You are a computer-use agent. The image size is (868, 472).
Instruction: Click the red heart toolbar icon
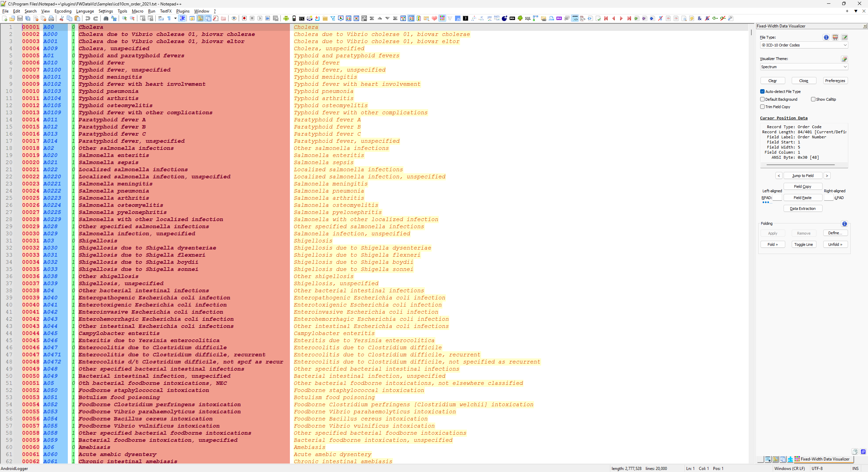click(434, 18)
